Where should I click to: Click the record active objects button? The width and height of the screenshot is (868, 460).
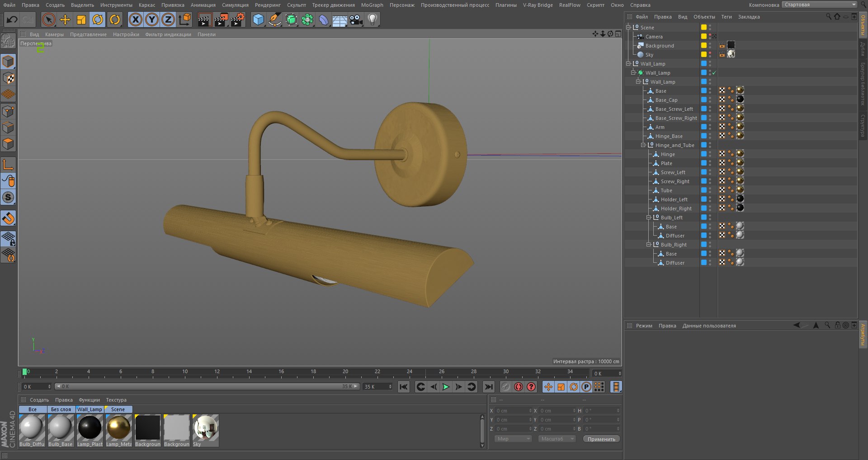click(506, 387)
